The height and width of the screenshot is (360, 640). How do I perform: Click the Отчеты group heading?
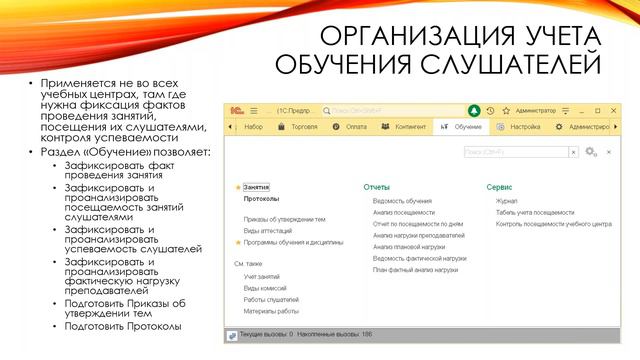pyautogui.click(x=376, y=187)
